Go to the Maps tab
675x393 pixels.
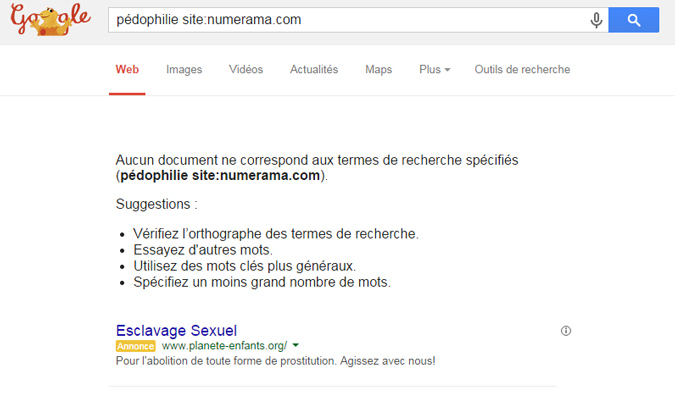coord(378,69)
